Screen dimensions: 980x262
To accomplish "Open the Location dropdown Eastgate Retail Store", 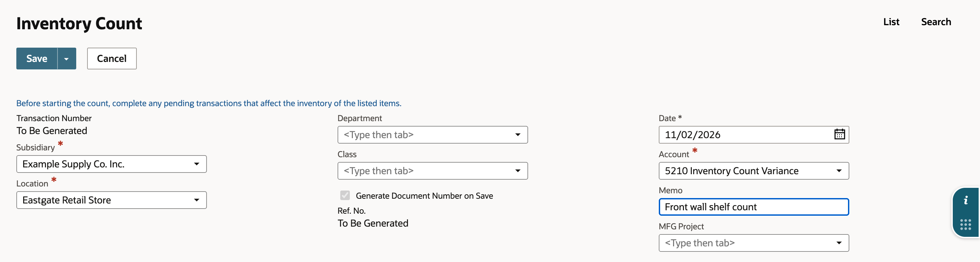I will [x=112, y=200].
